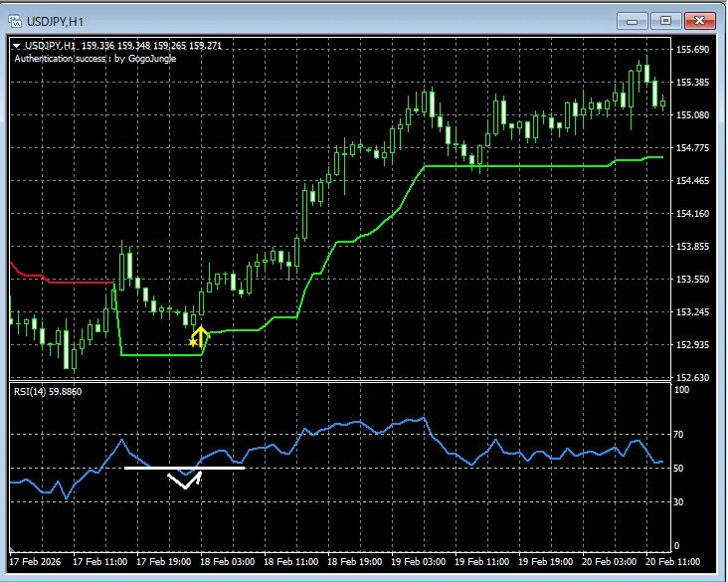Click the 153.855 price scale label

pos(693,246)
